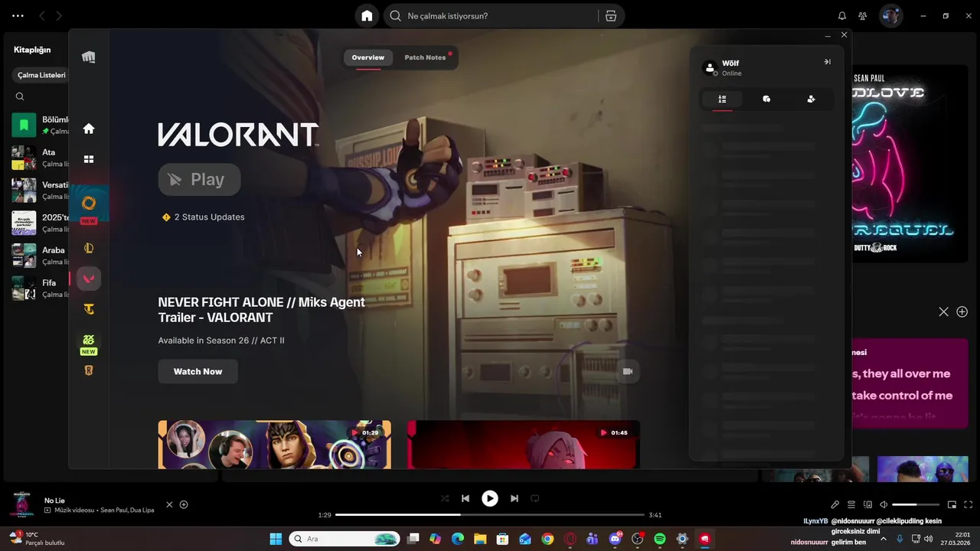
Task: Switch to the Patch Notes tab
Action: (425, 57)
